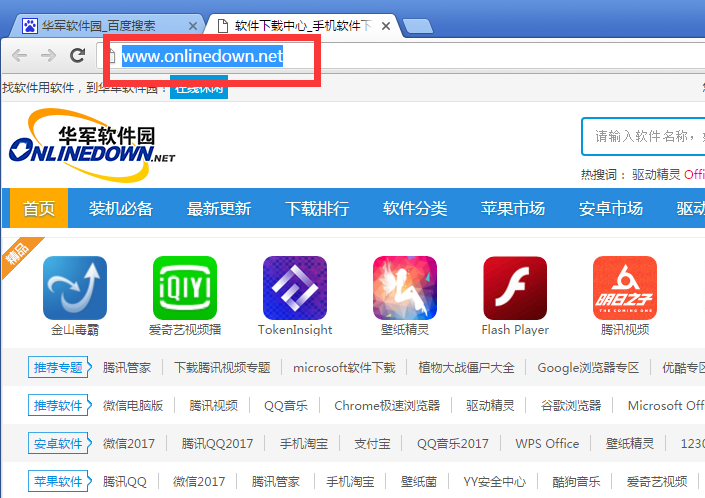Open the 腾讯QQ2017 link
705x498 pixels.
pyautogui.click(x=217, y=444)
